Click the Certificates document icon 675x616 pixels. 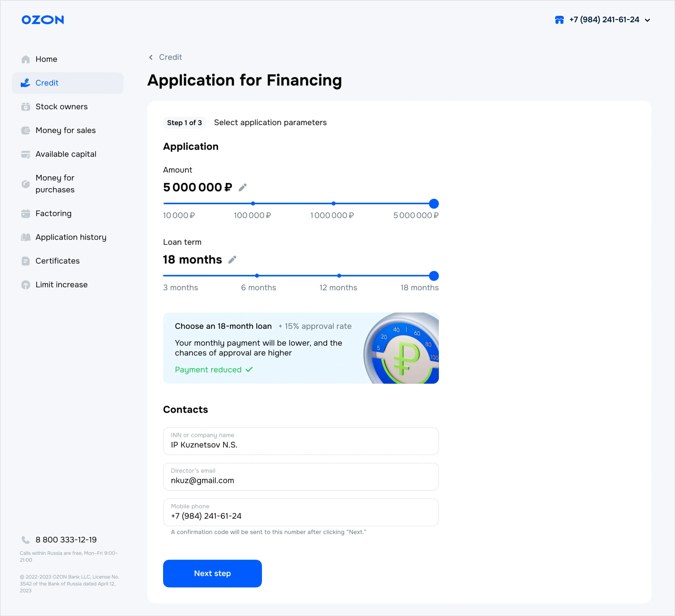26,261
